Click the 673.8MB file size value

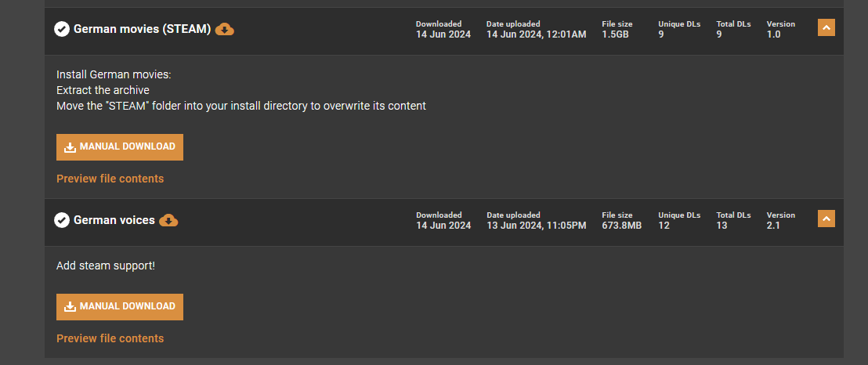tap(621, 226)
